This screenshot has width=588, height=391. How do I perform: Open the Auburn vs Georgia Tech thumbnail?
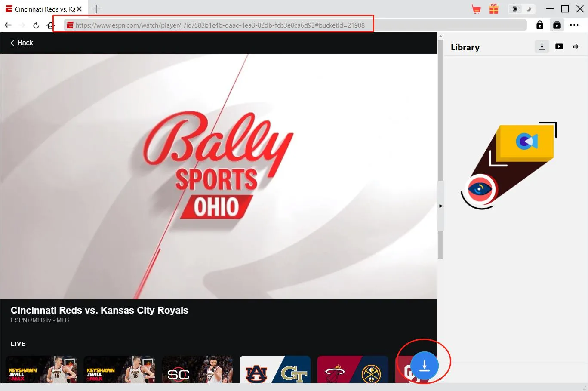(275, 369)
